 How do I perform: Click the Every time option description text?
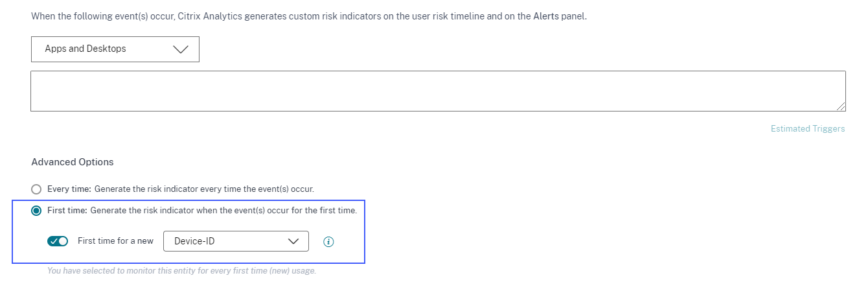(x=204, y=189)
